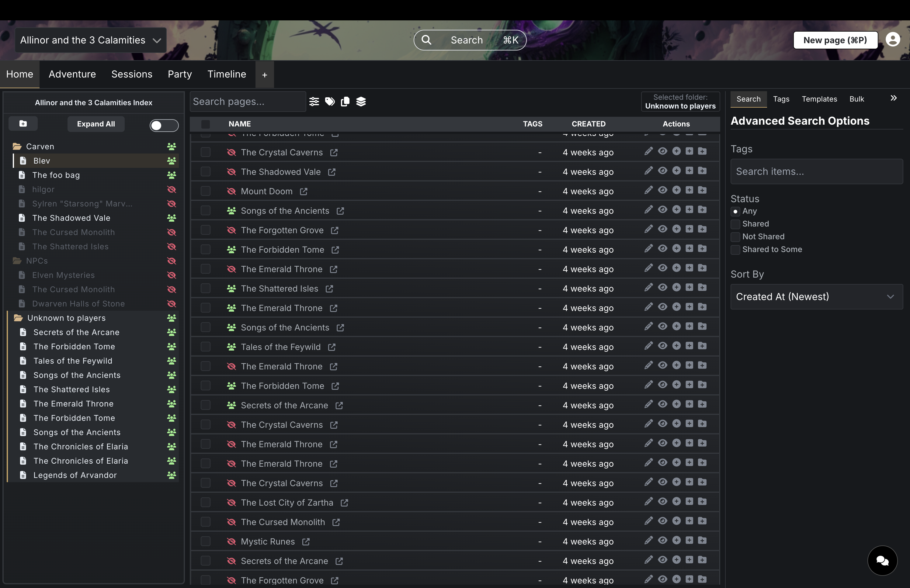The height and width of the screenshot is (588, 910).
Task: Click the not-shared icon before The Cursed Monolith table row
Action: 231,522
